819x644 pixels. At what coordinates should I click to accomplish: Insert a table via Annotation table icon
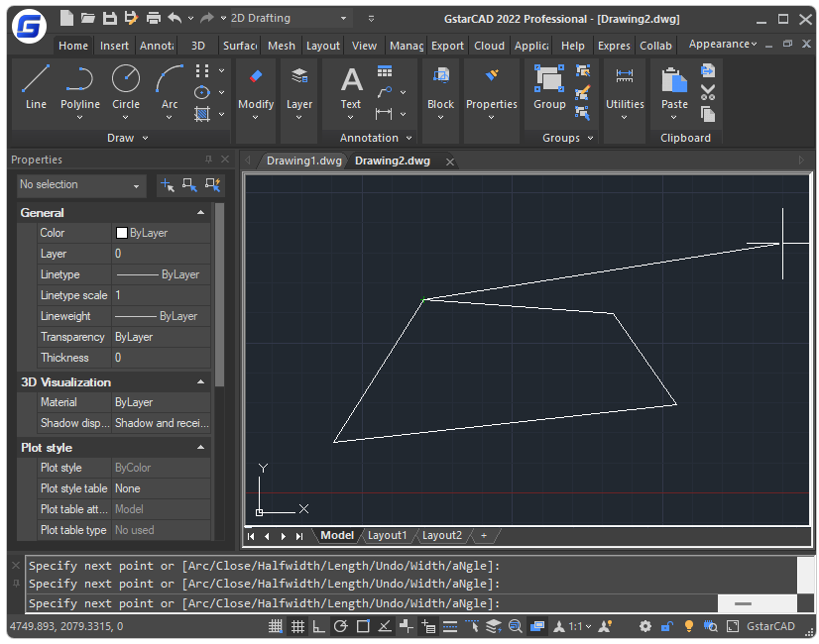(x=385, y=71)
